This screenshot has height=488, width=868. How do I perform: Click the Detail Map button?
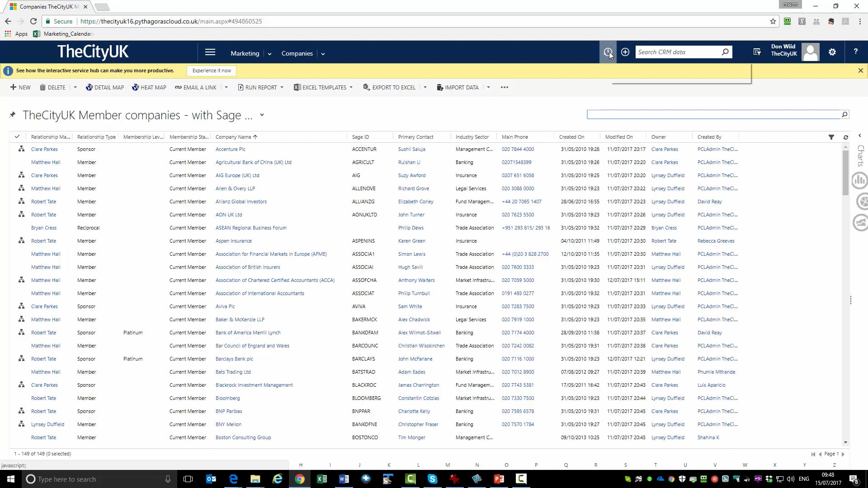105,88
